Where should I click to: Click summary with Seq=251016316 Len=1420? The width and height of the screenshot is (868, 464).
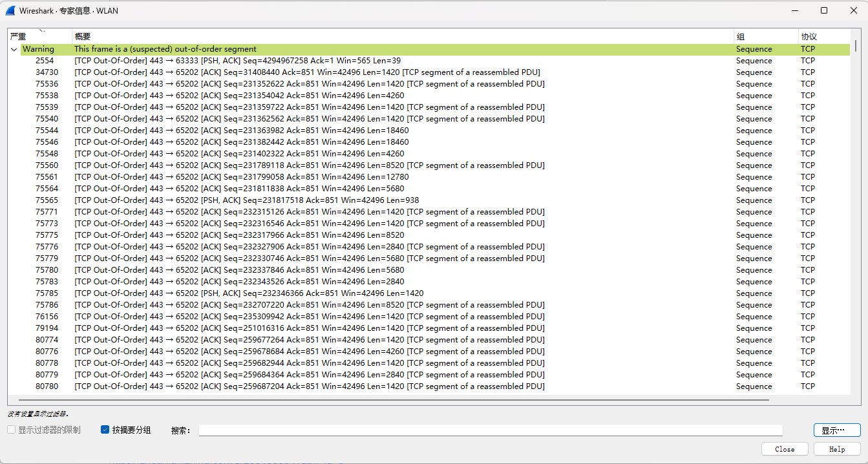(310, 328)
